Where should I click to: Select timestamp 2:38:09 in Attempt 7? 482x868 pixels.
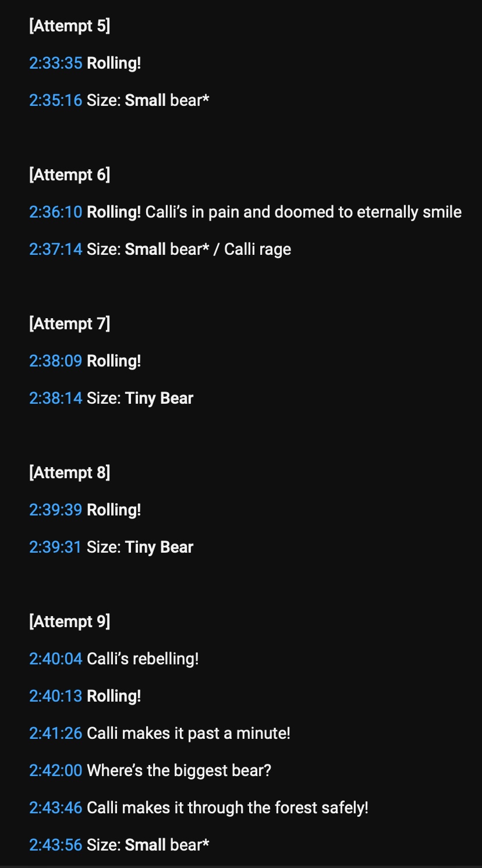click(x=56, y=361)
